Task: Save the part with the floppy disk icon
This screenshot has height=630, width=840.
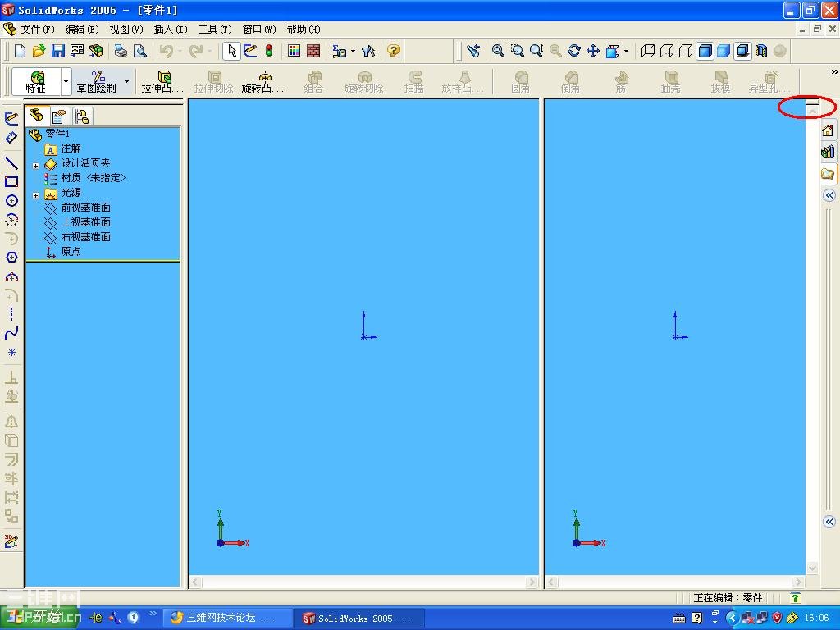Action: (58, 51)
